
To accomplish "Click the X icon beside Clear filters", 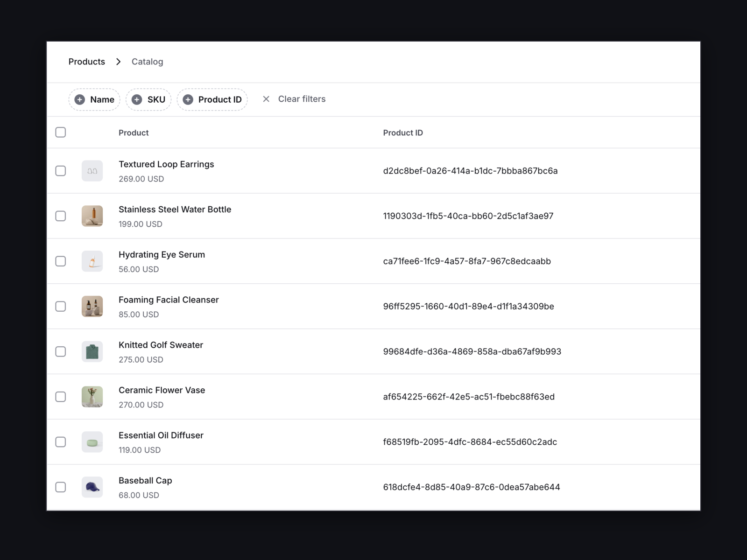I will click(x=266, y=99).
